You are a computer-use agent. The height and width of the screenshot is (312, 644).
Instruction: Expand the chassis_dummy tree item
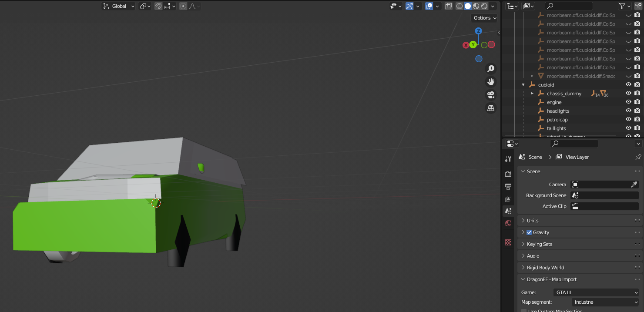(532, 94)
